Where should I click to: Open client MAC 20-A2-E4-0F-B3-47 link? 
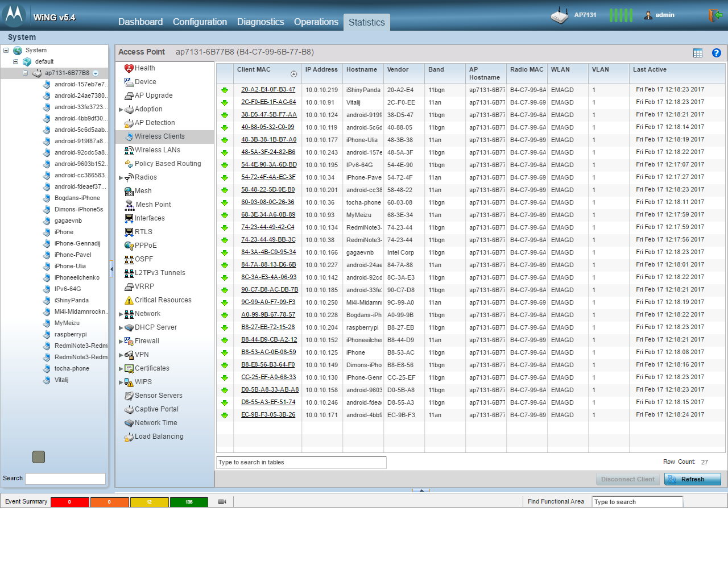(268, 90)
